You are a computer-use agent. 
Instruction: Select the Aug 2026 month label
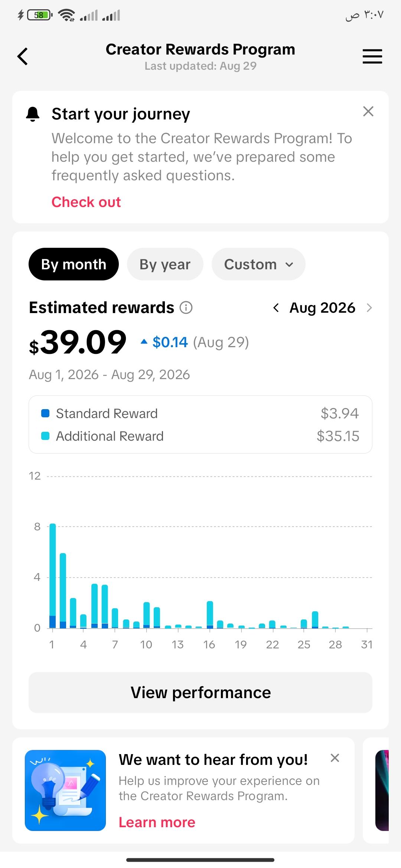click(322, 308)
